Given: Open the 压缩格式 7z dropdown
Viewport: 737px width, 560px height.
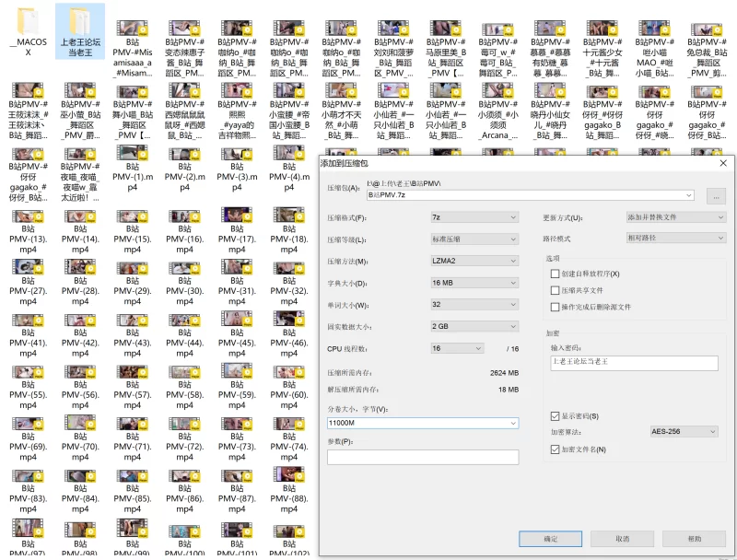Looking at the screenshot, I should 474,217.
